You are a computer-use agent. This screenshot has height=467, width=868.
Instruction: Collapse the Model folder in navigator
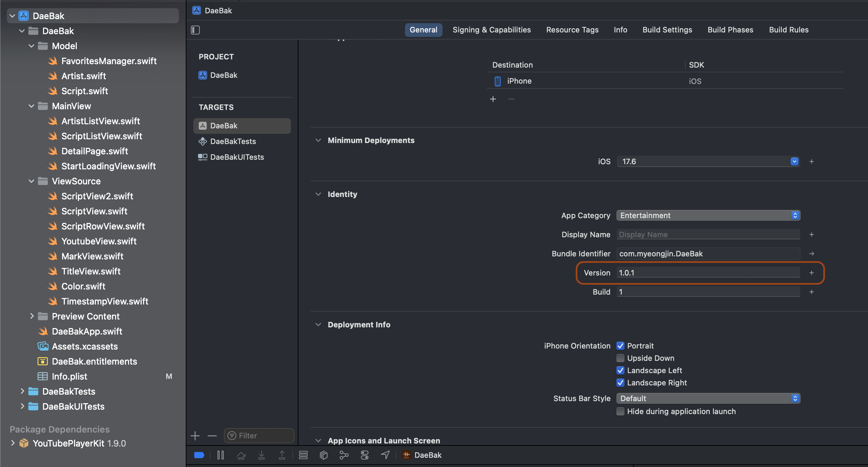31,46
